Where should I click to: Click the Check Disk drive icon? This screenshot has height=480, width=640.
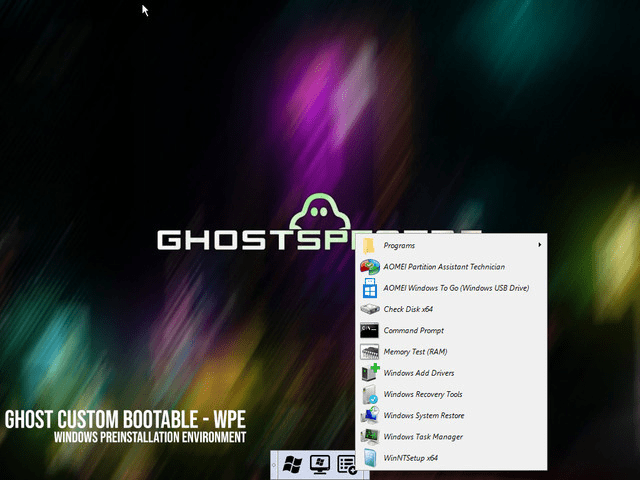coord(370,309)
